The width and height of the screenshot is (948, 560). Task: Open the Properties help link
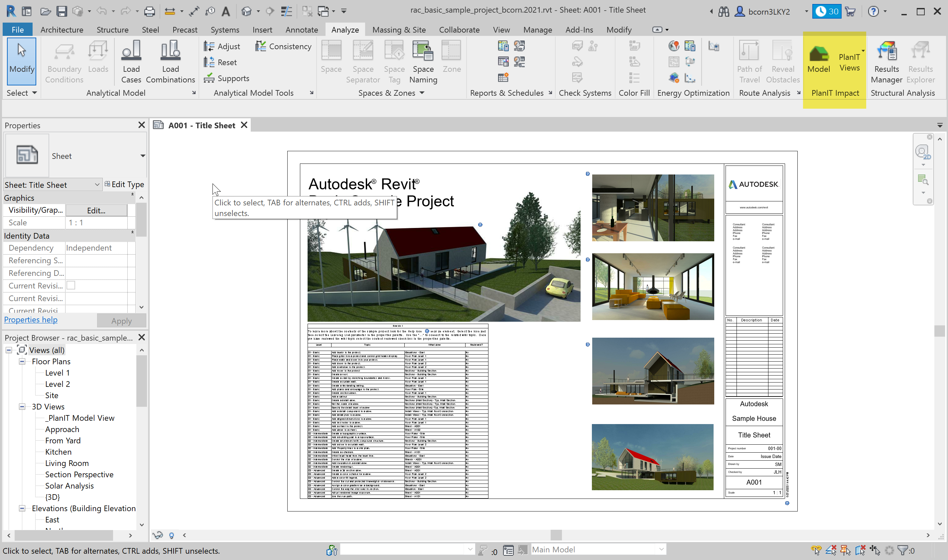(31, 320)
